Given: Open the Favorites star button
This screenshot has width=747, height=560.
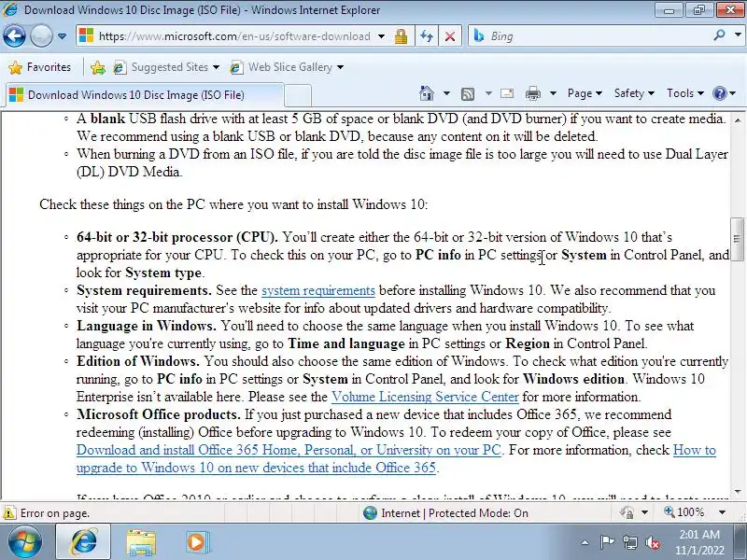Looking at the screenshot, I should (x=39, y=67).
